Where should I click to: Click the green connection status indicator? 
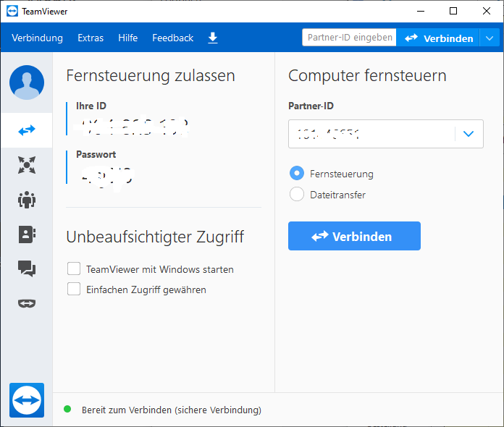pyautogui.click(x=67, y=409)
